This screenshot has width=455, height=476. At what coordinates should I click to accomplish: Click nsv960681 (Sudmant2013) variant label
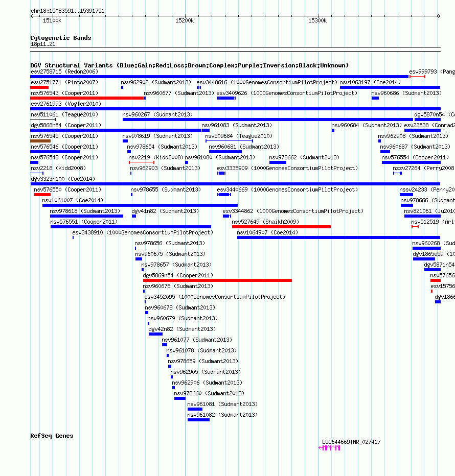coord(244,147)
